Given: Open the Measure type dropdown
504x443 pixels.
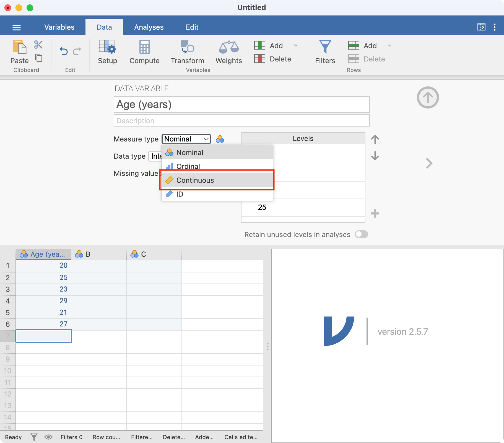Looking at the screenshot, I should pos(186,139).
